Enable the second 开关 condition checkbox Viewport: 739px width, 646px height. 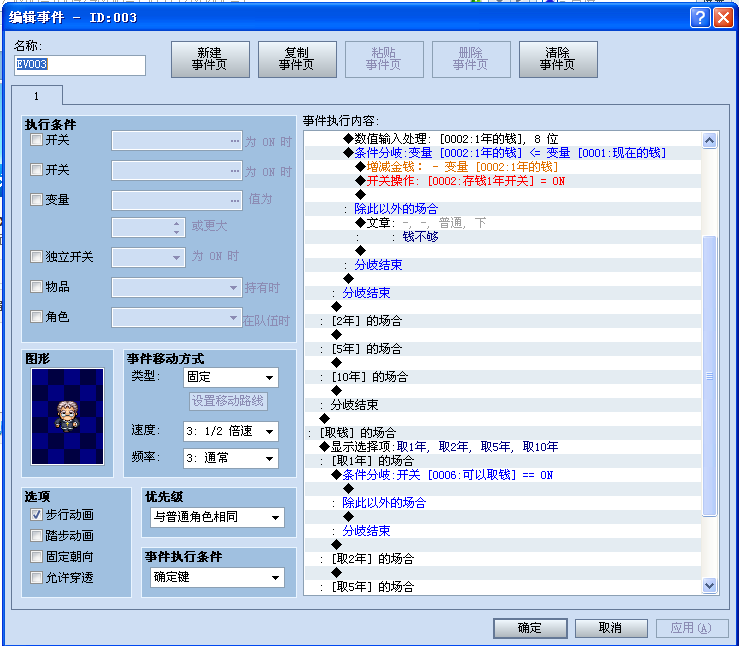click(x=36, y=170)
